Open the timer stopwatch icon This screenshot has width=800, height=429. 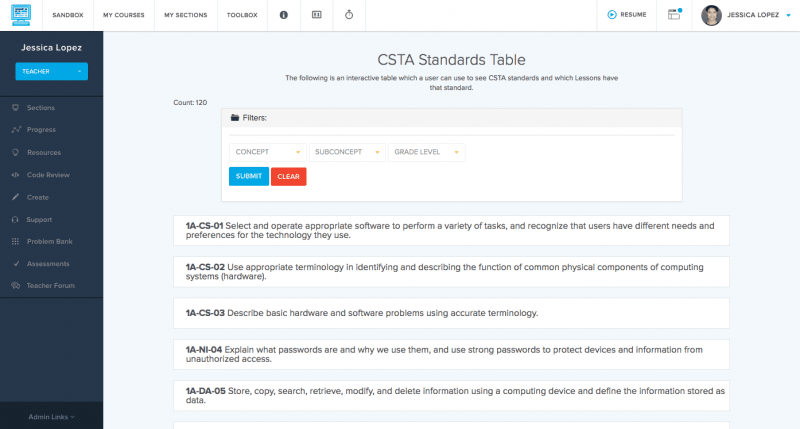(349, 15)
